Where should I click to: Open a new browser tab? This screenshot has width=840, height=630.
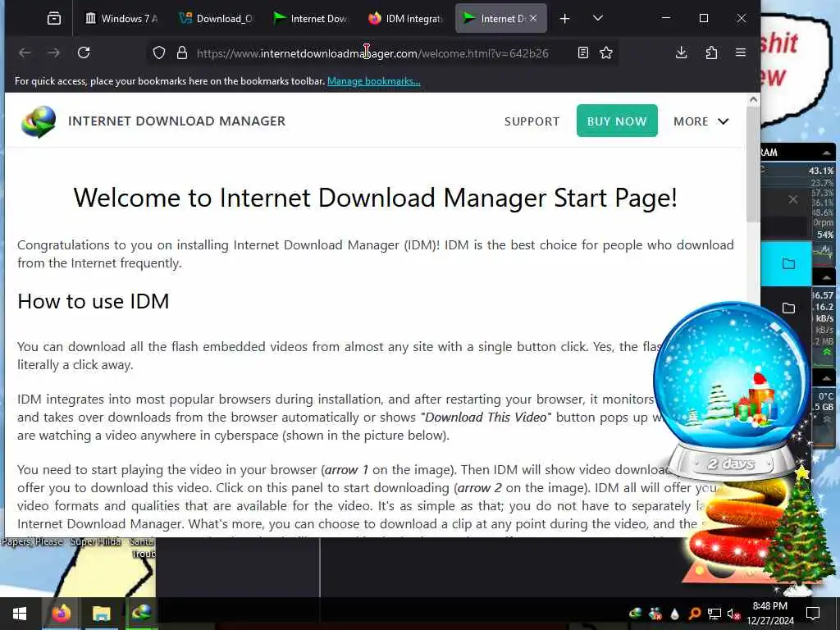[x=564, y=19]
